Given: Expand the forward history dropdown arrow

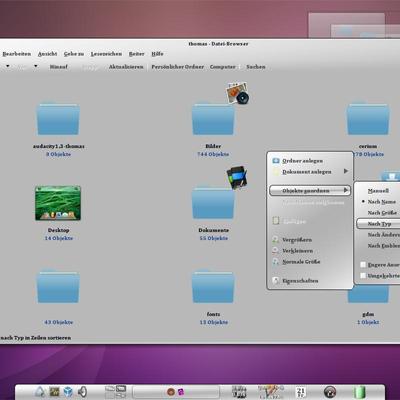Looking at the screenshot, I should pos(36,66).
